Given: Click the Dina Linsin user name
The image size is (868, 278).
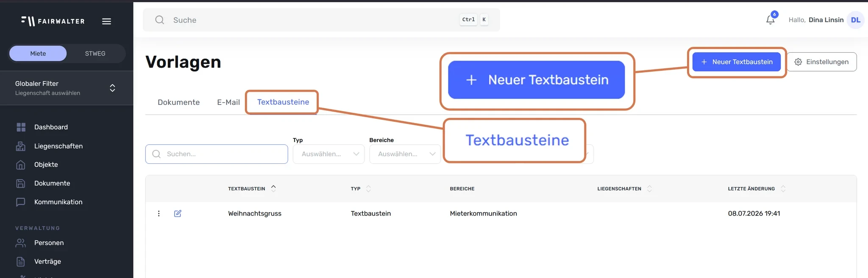Looking at the screenshot, I should click(x=826, y=20).
